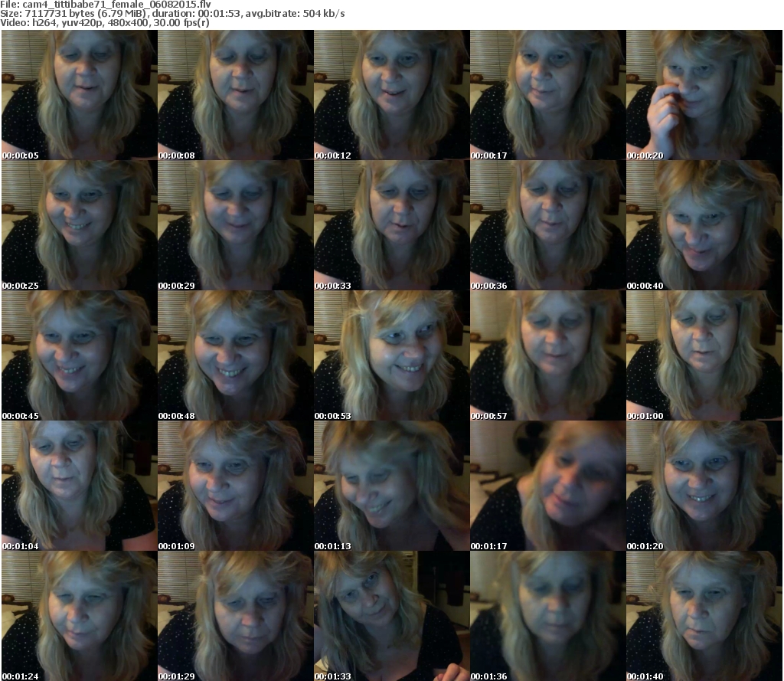The height and width of the screenshot is (681, 784).
Task: Open the thumbnail at 00:00:29
Action: (236, 225)
